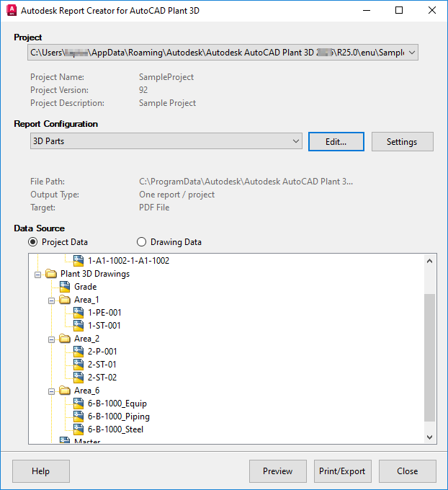
Task: Click the project version value 92
Action: click(x=143, y=90)
